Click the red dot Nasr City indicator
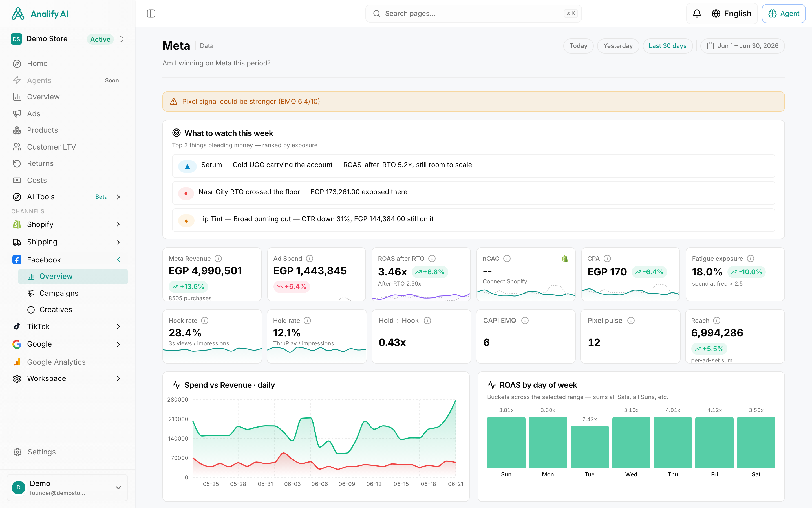Image resolution: width=812 pixels, height=508 pixels. 186,194
